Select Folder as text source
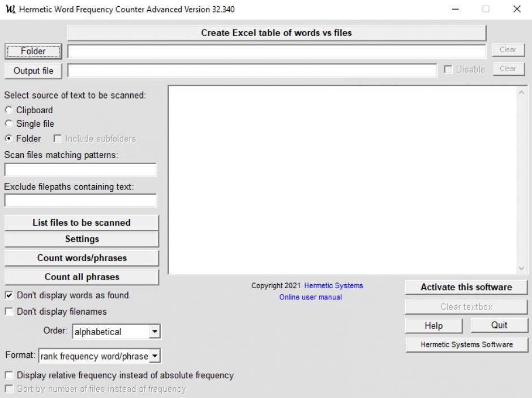This screenshot has height=398, width=532. [x=9, y=139]
